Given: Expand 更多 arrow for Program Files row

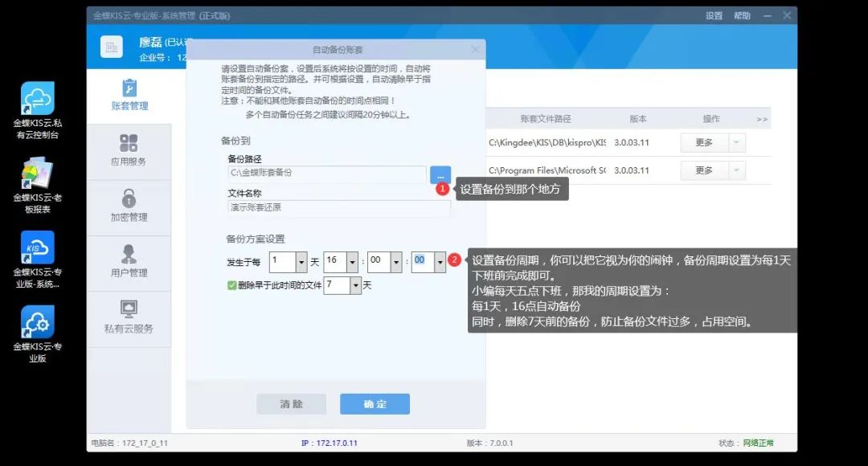Looking at the screenshot, I should (737, 170).
